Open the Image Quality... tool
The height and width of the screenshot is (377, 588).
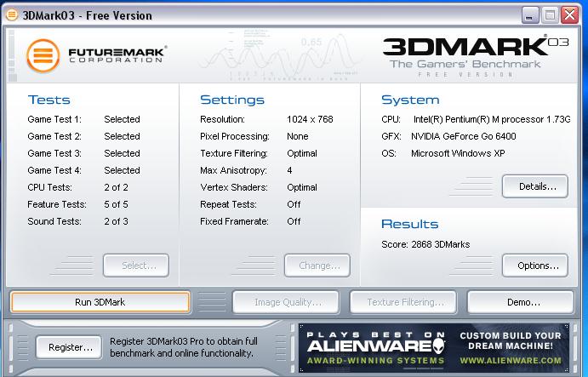(286, 302)
